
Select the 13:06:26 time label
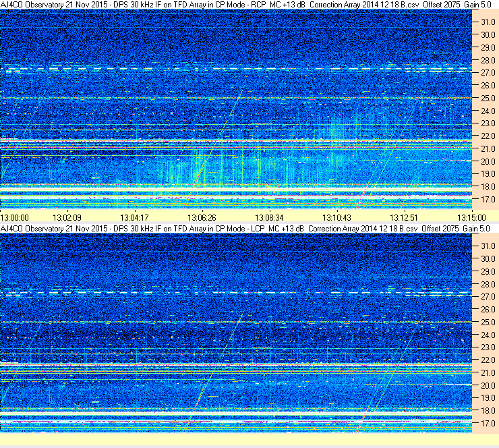(x=202, y=218)
